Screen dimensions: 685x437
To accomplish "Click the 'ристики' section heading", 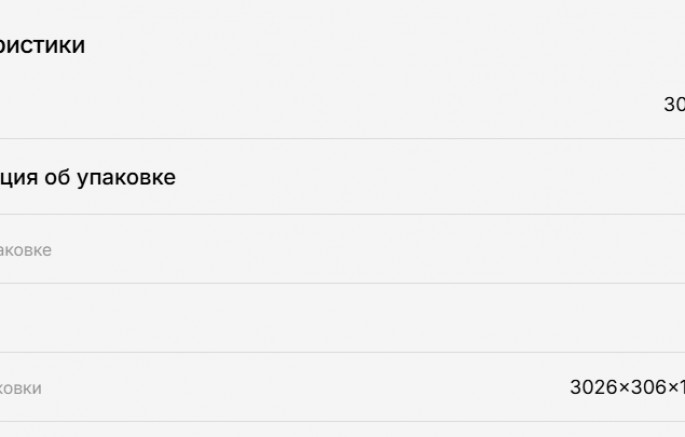I will click(x=42, y=45).
